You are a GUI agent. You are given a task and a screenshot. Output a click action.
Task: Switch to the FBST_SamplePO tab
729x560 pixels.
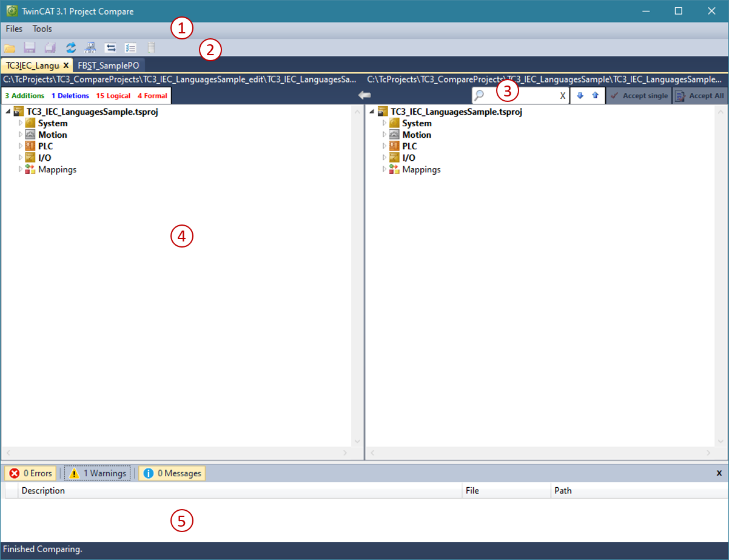(x=109, y=65)
